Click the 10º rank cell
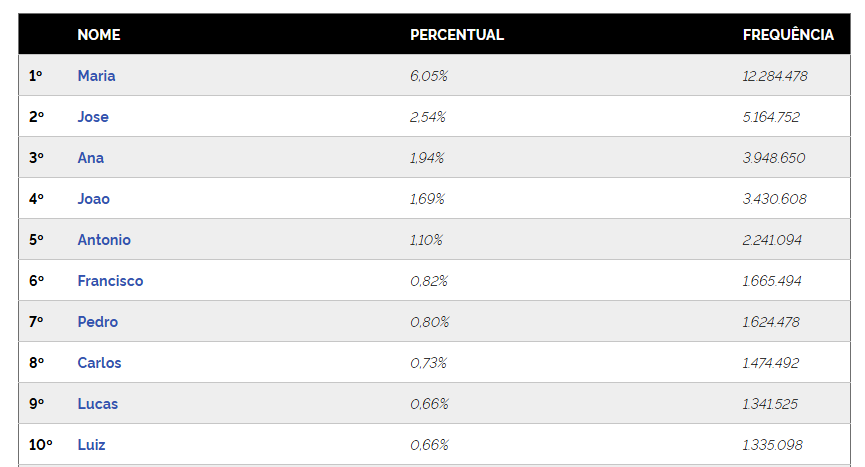The width and height of the screenshot is (865, 467). tap(40, 445)
